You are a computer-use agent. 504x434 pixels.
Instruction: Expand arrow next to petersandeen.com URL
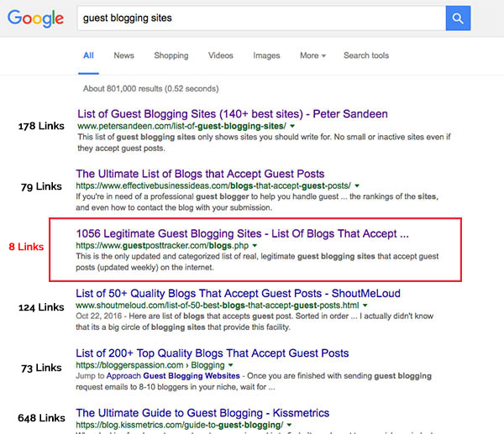click(292, 126)
